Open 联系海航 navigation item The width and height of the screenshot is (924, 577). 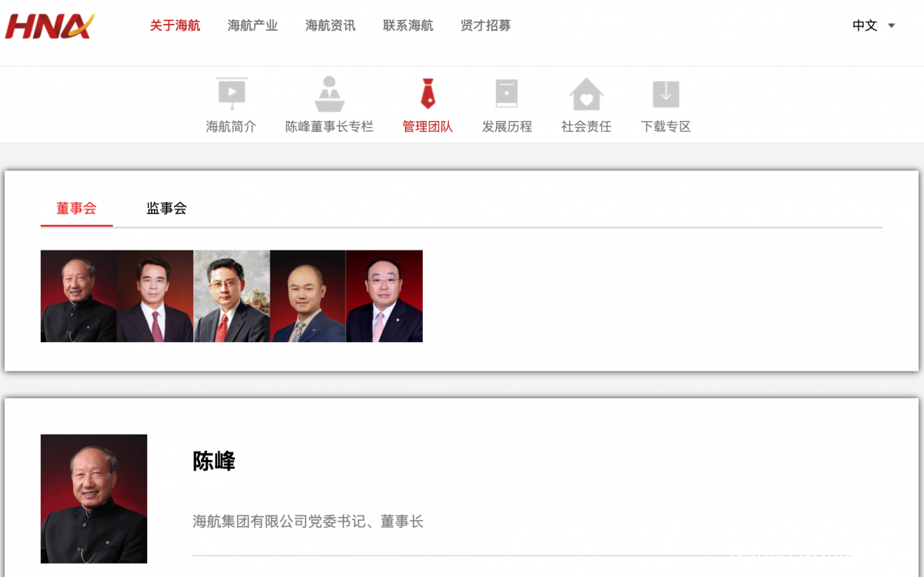coord(408,25)
